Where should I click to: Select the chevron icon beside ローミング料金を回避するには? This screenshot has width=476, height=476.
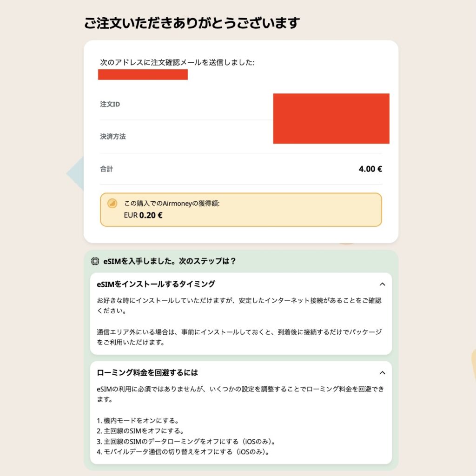tap(382, 373)
